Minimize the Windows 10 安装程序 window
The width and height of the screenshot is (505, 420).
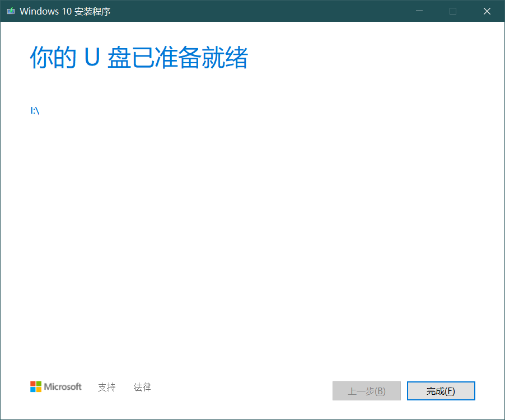[419, 11]
